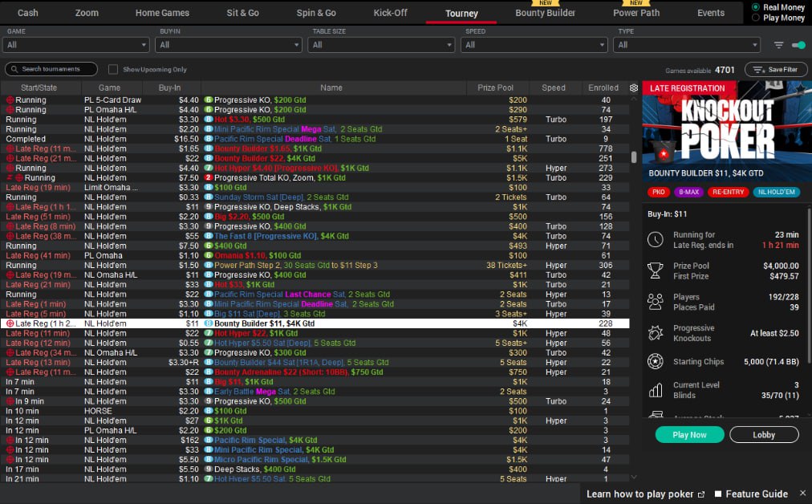Open the Home Games tab
Image resolution: width=812 pixels, height=504 pixels.
[x=163, y=13]
